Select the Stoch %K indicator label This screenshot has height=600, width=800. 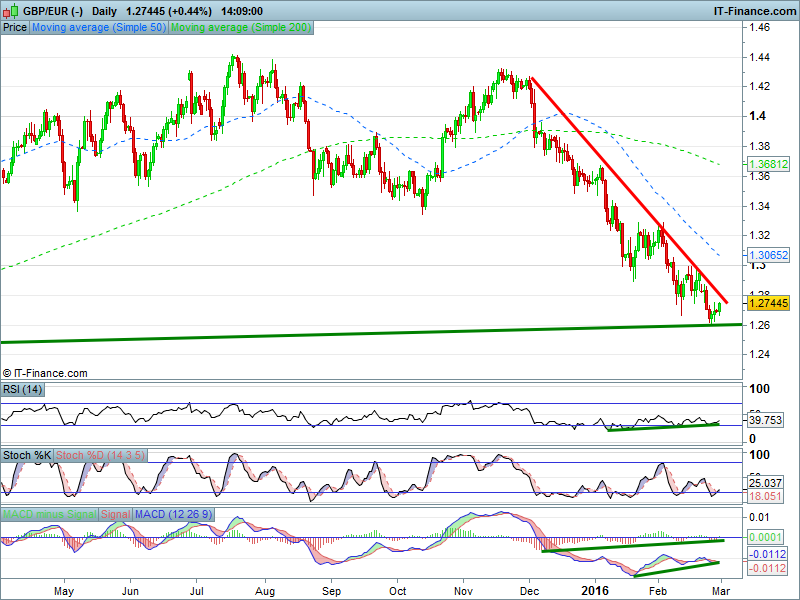(x=27, y=455)
